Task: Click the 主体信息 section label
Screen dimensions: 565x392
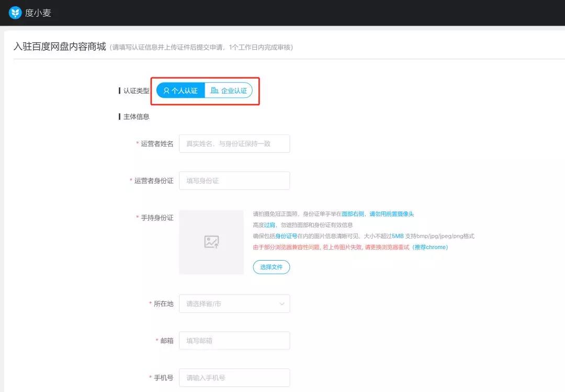Action: [x=136, y=117]
